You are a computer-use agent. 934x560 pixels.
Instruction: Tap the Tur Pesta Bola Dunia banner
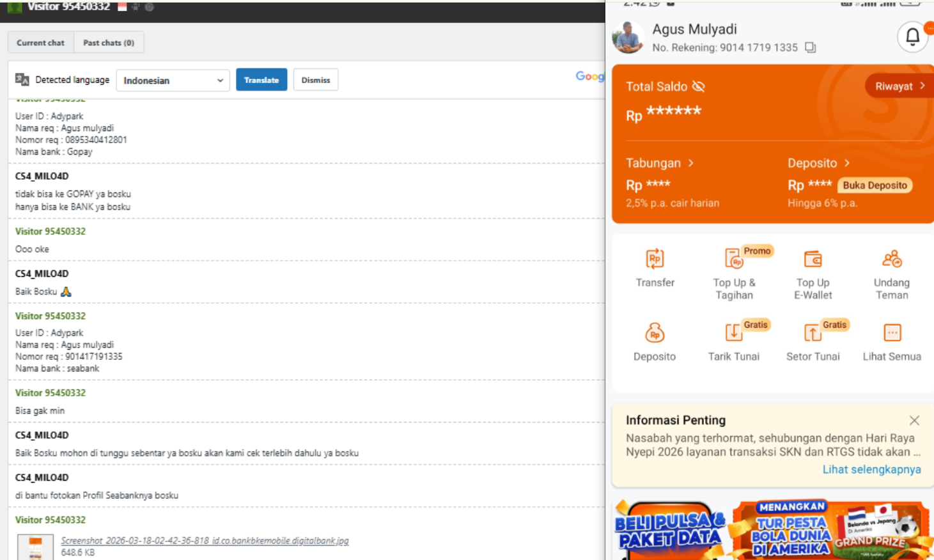(x=831, y=530)
